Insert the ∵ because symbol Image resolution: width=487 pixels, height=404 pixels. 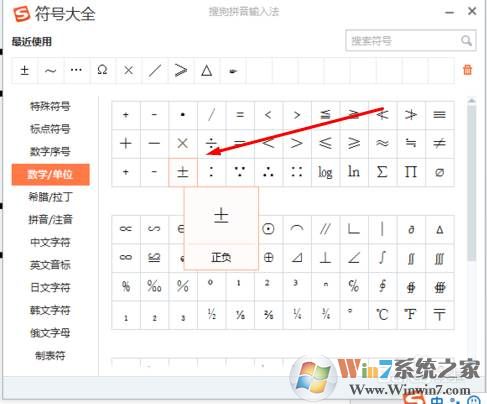(x=240, y=172)
